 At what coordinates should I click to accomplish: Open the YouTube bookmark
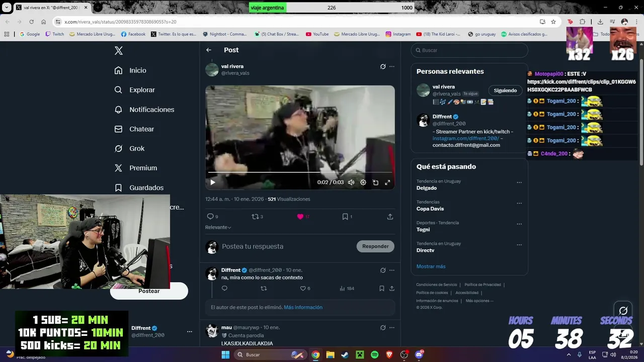(x=317, y=34)
